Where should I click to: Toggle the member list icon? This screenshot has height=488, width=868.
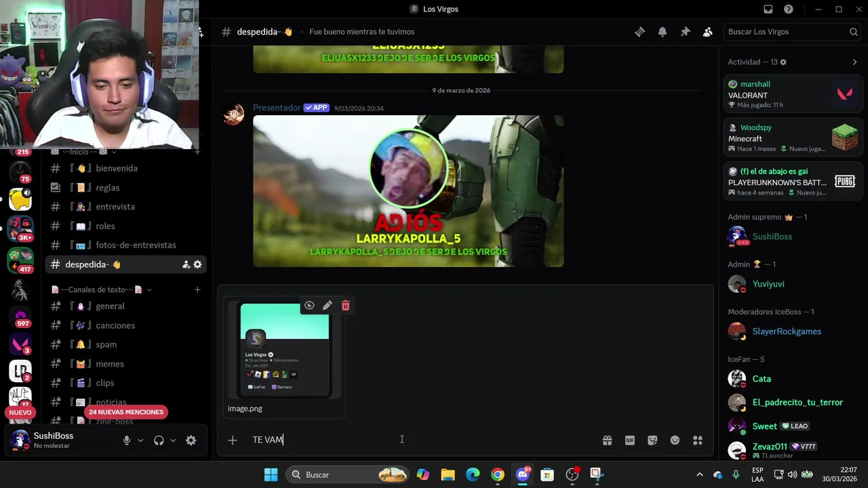[x=707, y=32]
